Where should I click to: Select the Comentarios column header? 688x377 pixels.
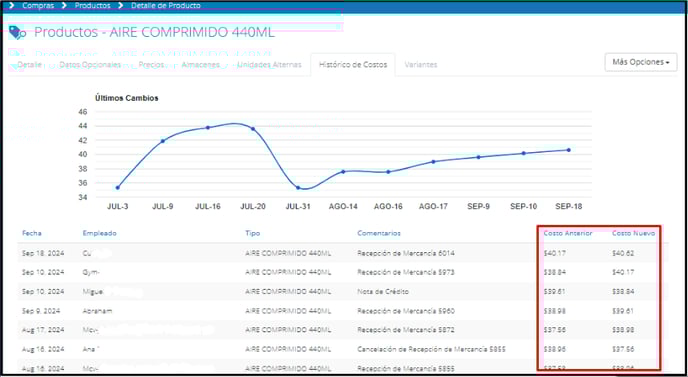click(x=379, y=233)
